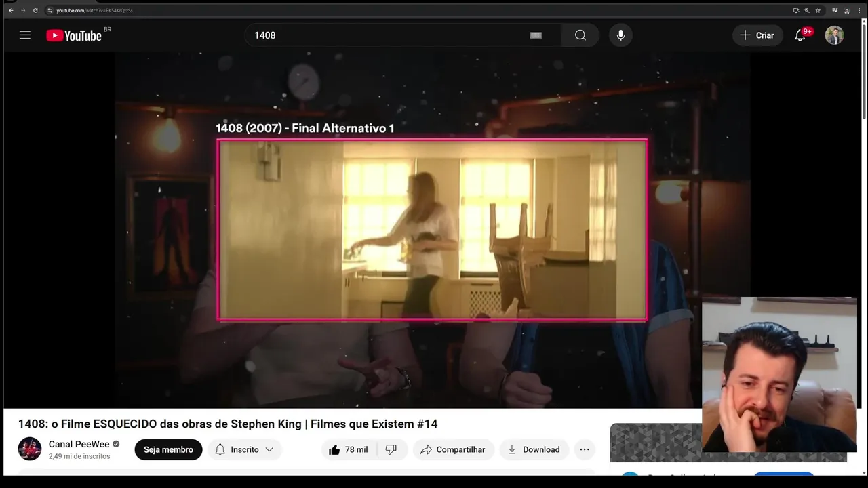Open the browser zoom magnifier icon
The width and height of the screenshot is (868, 488).
806,10
